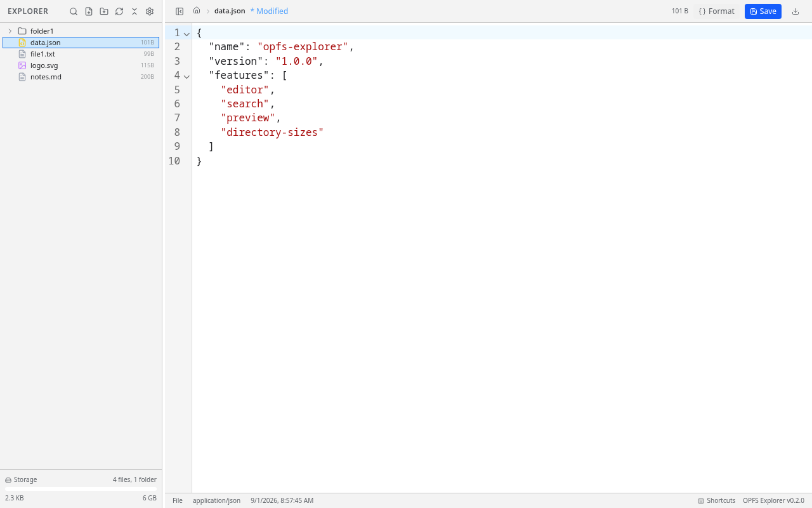Click the storage usage bar
Image resolution: width=812 pixels, height=508 pixels.
click(x=81, y=488)
